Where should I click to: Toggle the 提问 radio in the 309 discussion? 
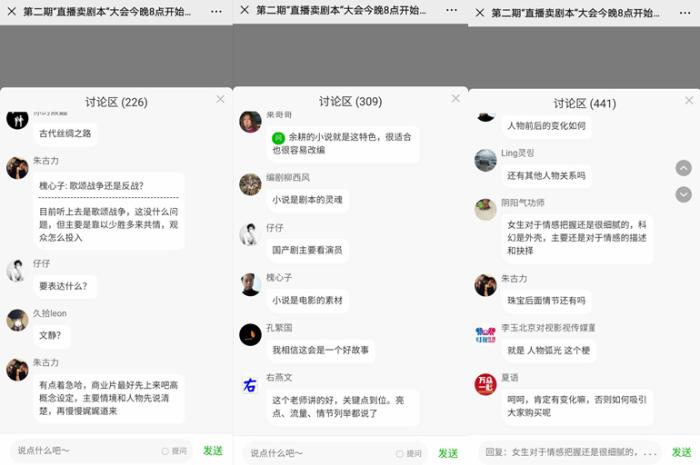coord(400,453)
